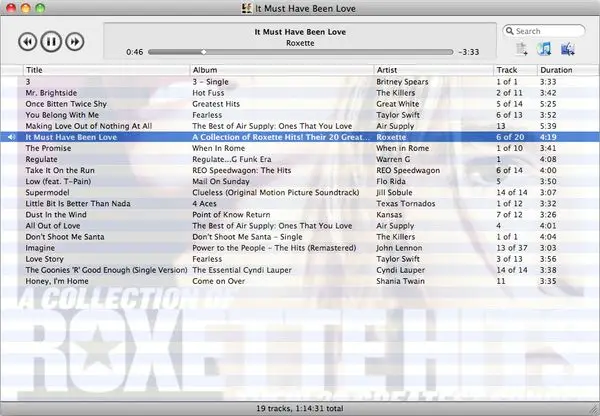This screenshot has height=416, width=600.
Task: Sort by the Album column header
Action: (282, 70)
